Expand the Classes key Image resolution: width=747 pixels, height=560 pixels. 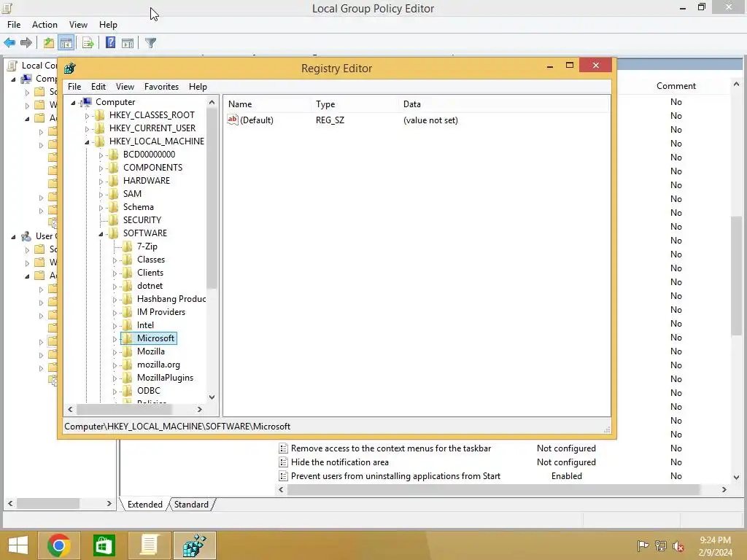[x=115, y=260]
